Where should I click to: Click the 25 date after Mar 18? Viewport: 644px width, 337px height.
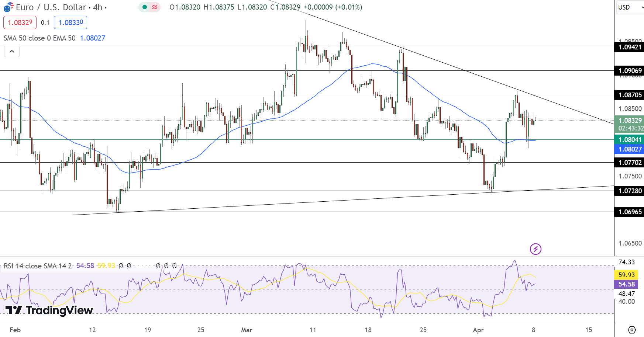[x=423, y=330]
